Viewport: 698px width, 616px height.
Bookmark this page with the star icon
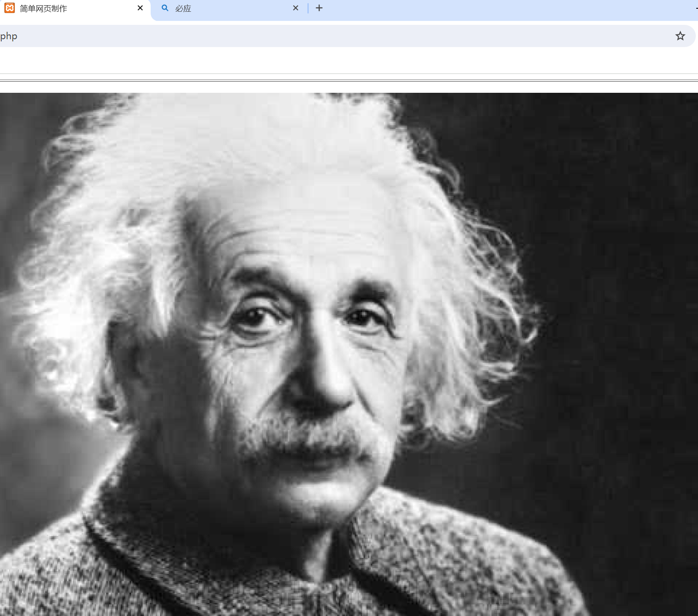(x=680, y=36)
